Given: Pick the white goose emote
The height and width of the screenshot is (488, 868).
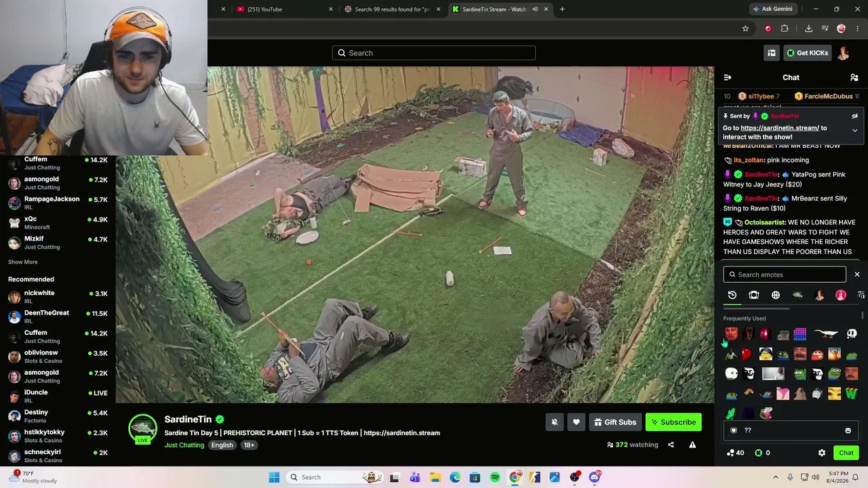Looking at the screenshot, I should pyautogui.click(x=826, y=333).
